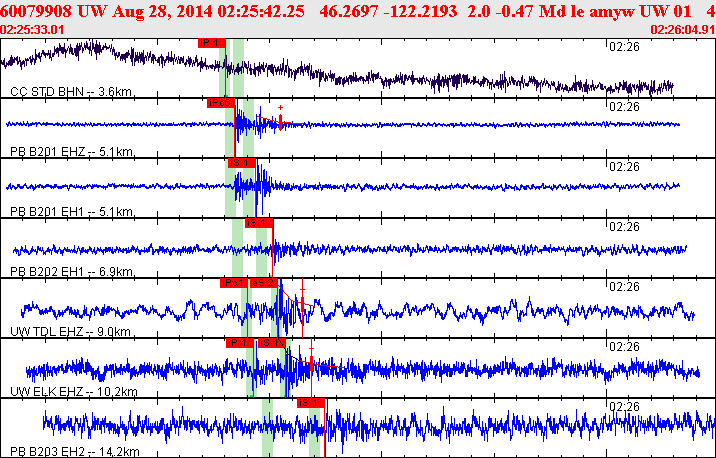Click the 'UW TDL EHZ -- 9.0km' station label
The image size is (716, 458).
click(70, 332)
